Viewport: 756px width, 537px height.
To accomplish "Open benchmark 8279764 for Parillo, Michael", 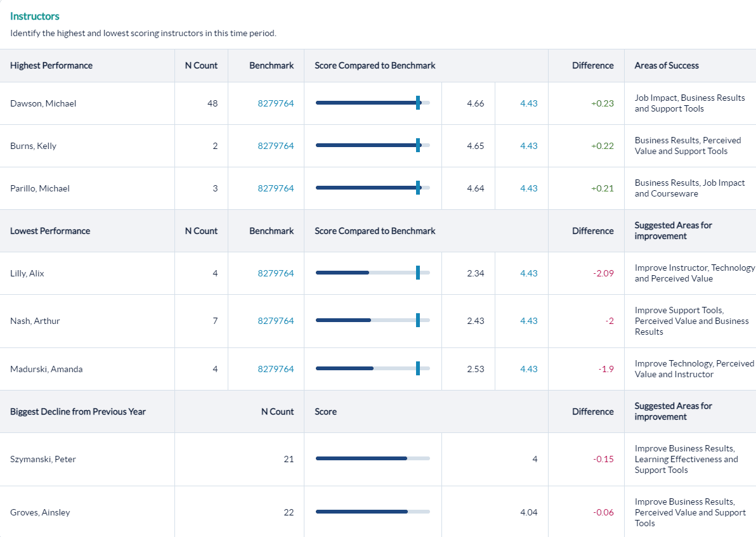I will click(275, 188).
